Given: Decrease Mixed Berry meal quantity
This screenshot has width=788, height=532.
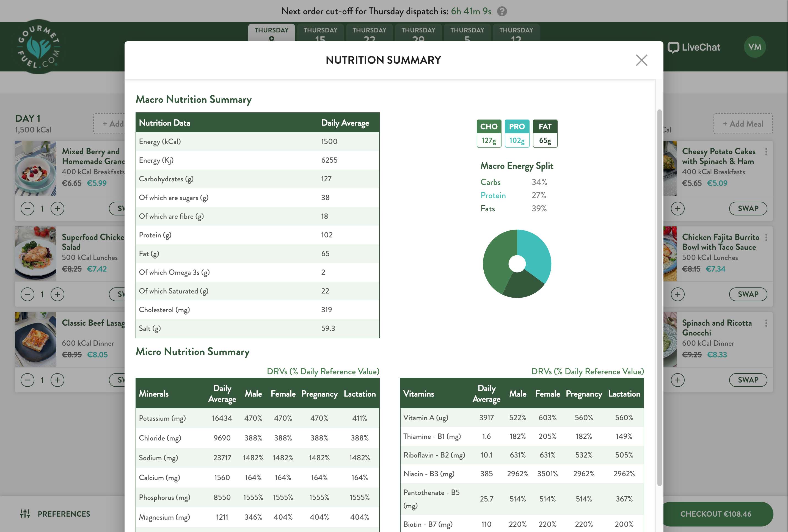Looking at the screenshot, I should click(x=27, y=208).
